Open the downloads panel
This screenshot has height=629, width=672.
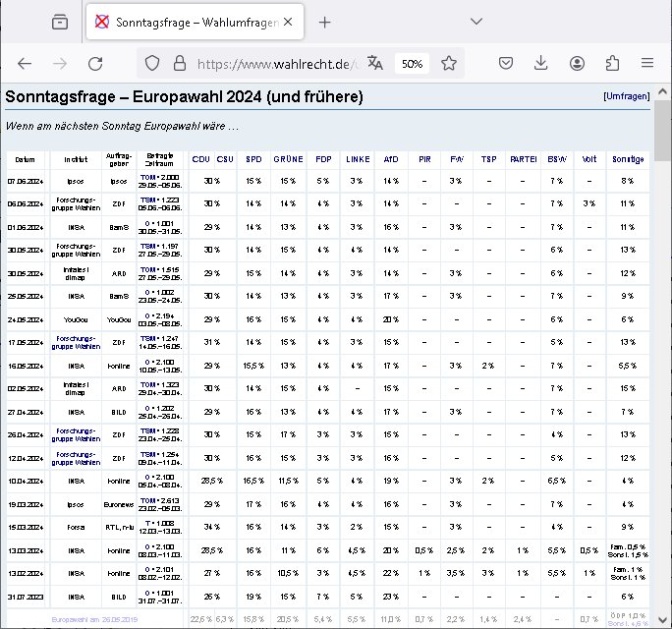tap(541, 64)
